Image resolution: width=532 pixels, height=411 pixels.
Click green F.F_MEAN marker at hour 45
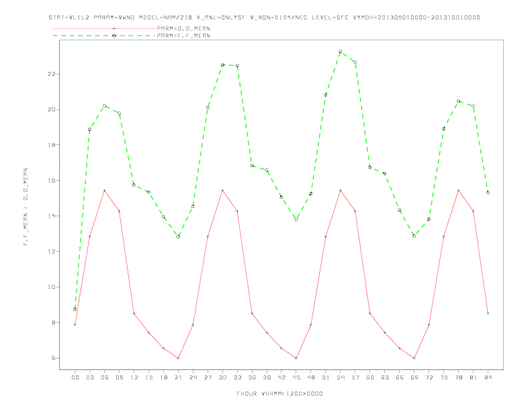tap(296, 220)
